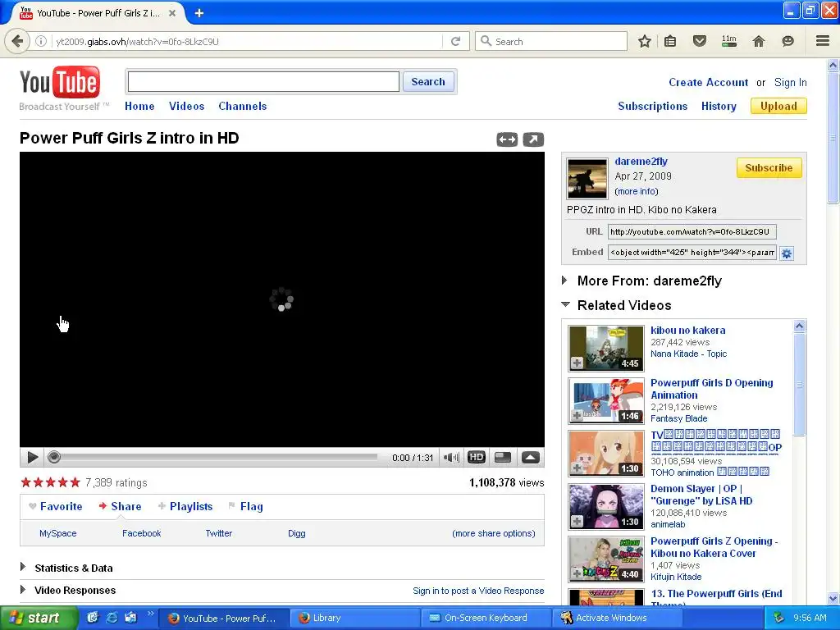Image resolution: width=840 pixels, height=630 pixels.
Task: Click the YouTube logo
Action: tap(60, 83)
